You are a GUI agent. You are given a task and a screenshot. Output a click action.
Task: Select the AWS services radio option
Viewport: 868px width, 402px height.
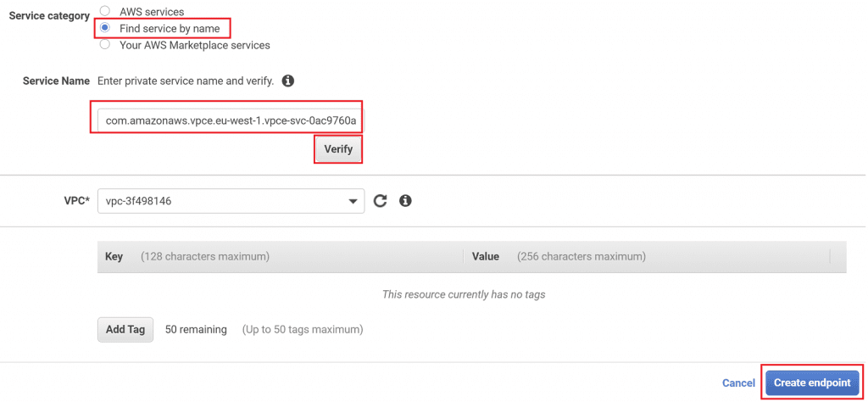105,12
